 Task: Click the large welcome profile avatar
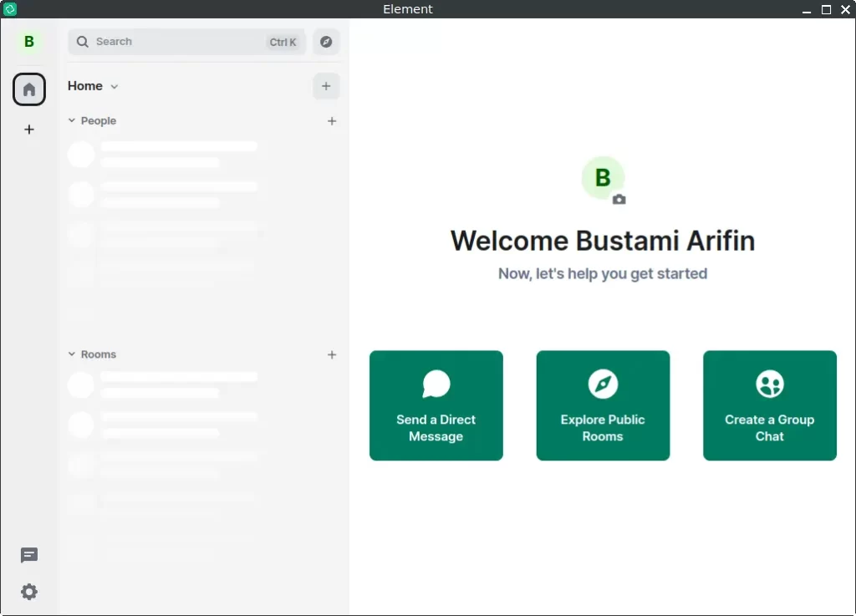click(x=602, y=177)
